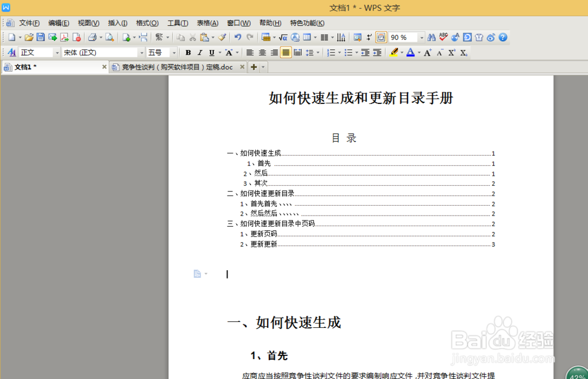588x379 pixels.
Task: Open help with question mark icon
Action: (x=503, y=37)
